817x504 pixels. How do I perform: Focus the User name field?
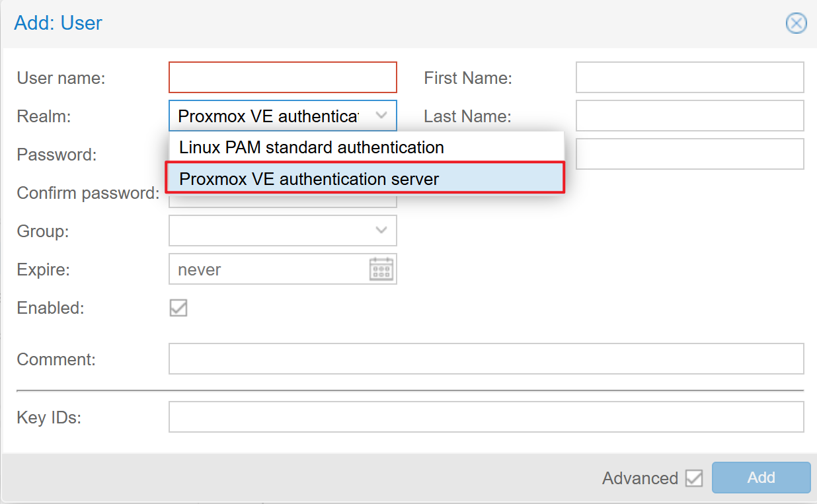tap(283, 77)
